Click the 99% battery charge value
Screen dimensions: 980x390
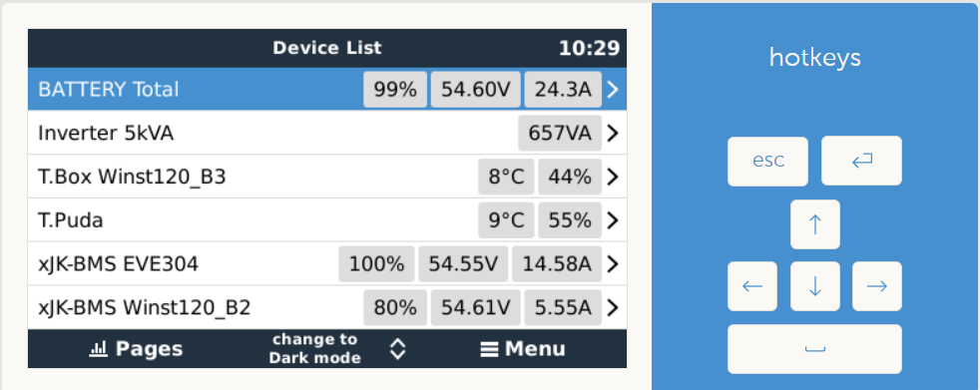[x=395, y=90]
